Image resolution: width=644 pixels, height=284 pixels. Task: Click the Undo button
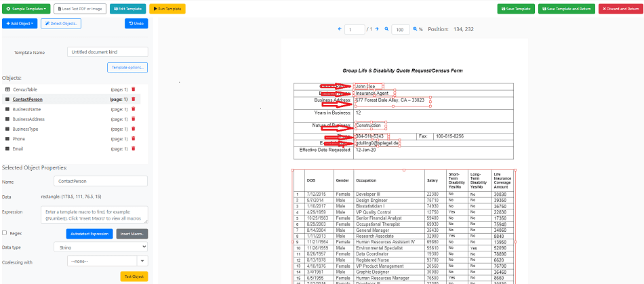(x=136, y=24)
